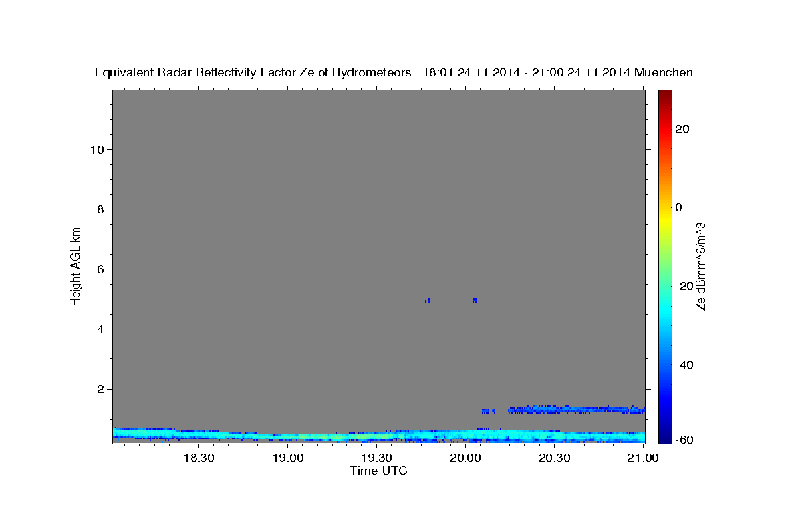798x532 pixels.
Task: Click the yellow section of the colorbar
Action: point(665,219)
